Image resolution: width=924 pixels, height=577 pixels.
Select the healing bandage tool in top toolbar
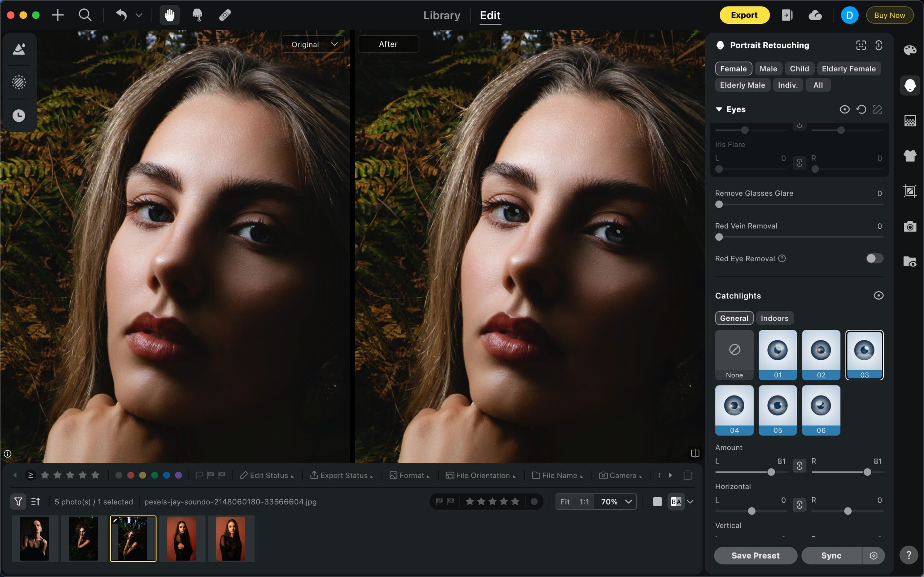point(225,15)
